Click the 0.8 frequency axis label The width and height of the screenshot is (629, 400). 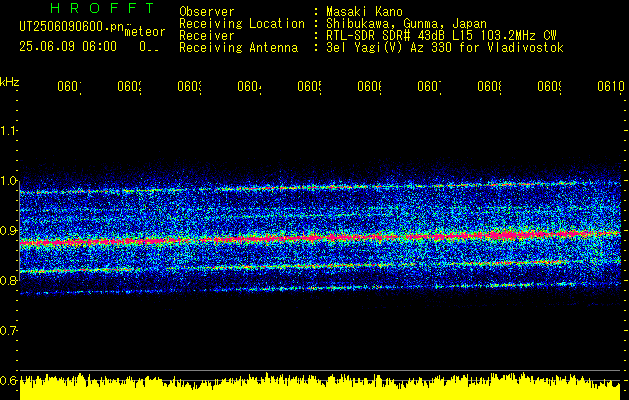tap(8, 280)
